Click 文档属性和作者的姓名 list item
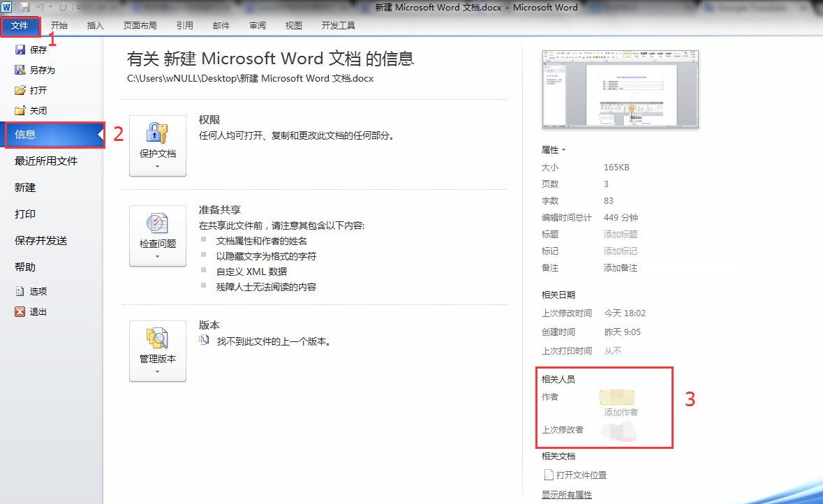The height and width of the screenshot is (504, 823). [x=261, y=241]
